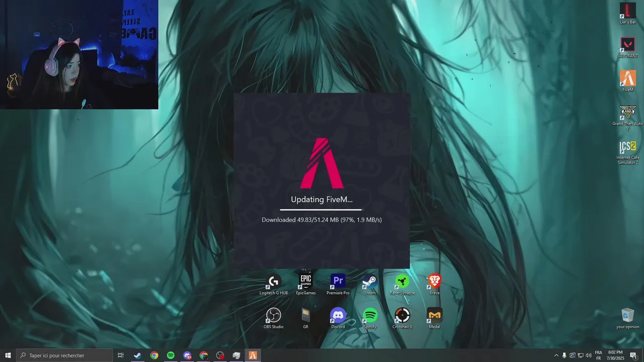644x362 pixels.
Task: Select the Medal desktop shortcut
Action: 434,318
